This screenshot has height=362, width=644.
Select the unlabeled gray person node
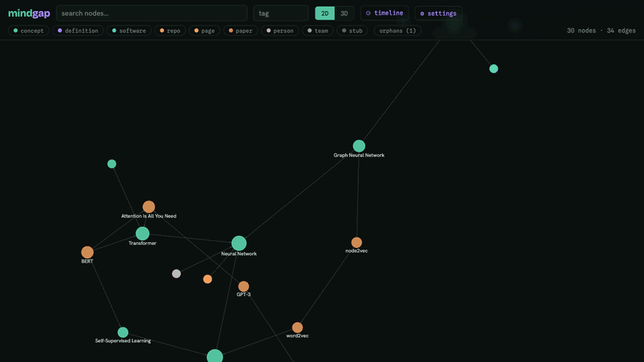pos(176,274)
